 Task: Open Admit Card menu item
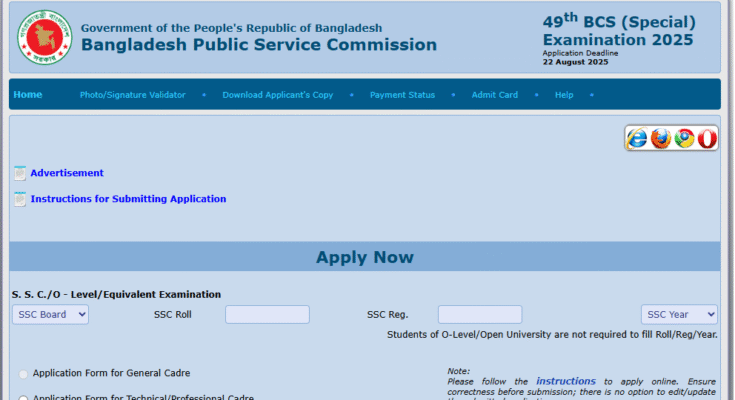495,95
